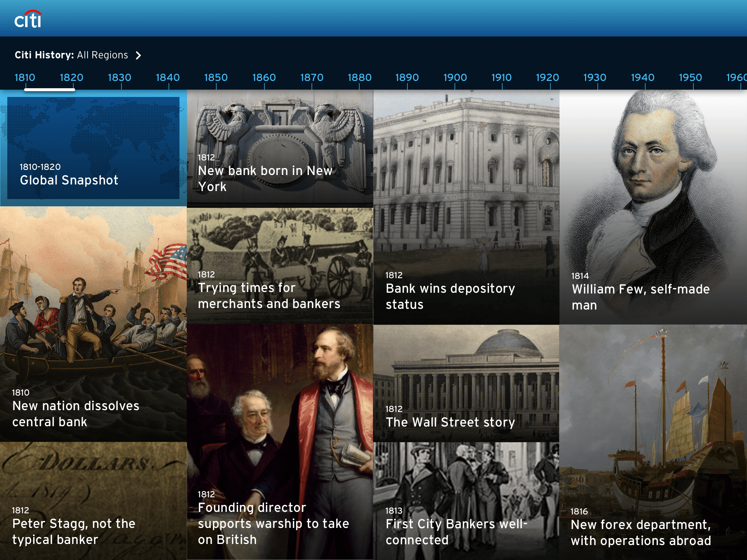Select the 1920 decade tab
The height and width of the screenshot is (560, 747).
tap(547, 78)
